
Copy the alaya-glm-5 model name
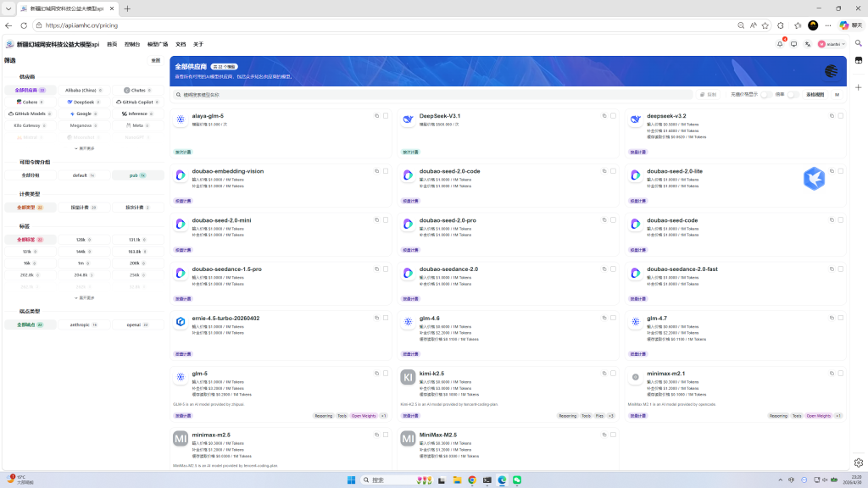[x=377, y=116]
